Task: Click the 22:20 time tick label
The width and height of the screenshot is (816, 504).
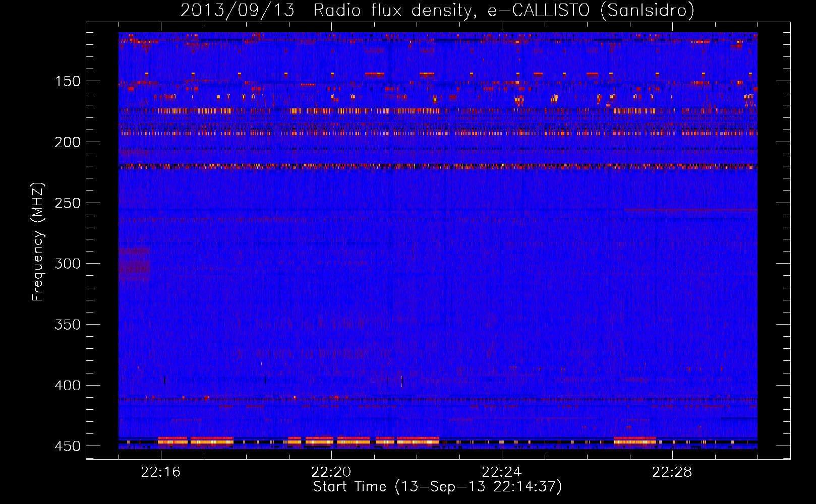Action: 331,472
